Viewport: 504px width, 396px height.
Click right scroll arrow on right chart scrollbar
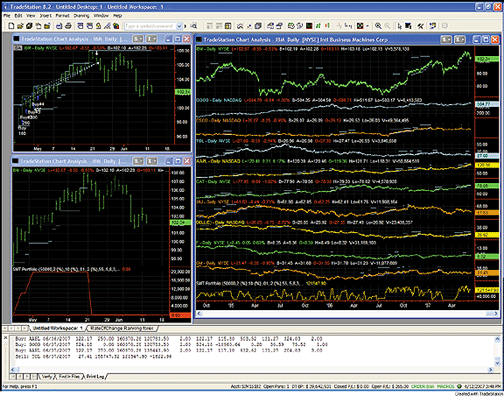(x=495, y=314)
